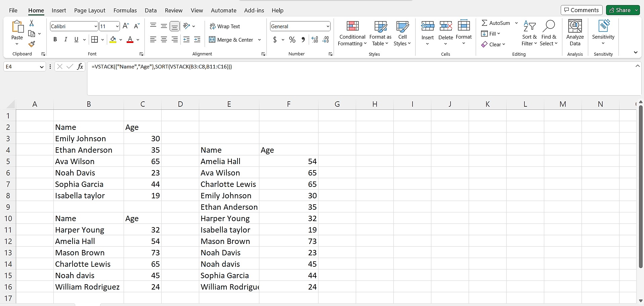Center text horizontally
The height and width of the screenshot is (306, 644).
[x=164, y=40]
